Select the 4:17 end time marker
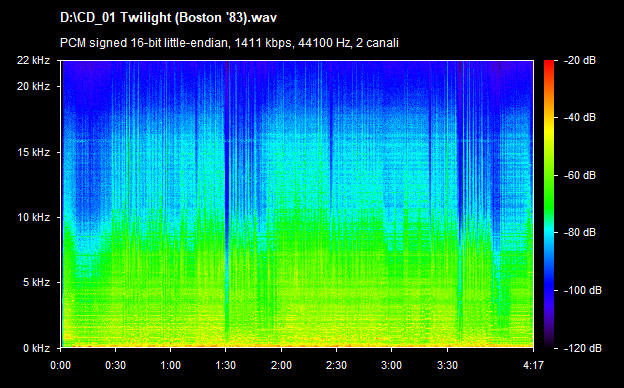 coord(533,365)
